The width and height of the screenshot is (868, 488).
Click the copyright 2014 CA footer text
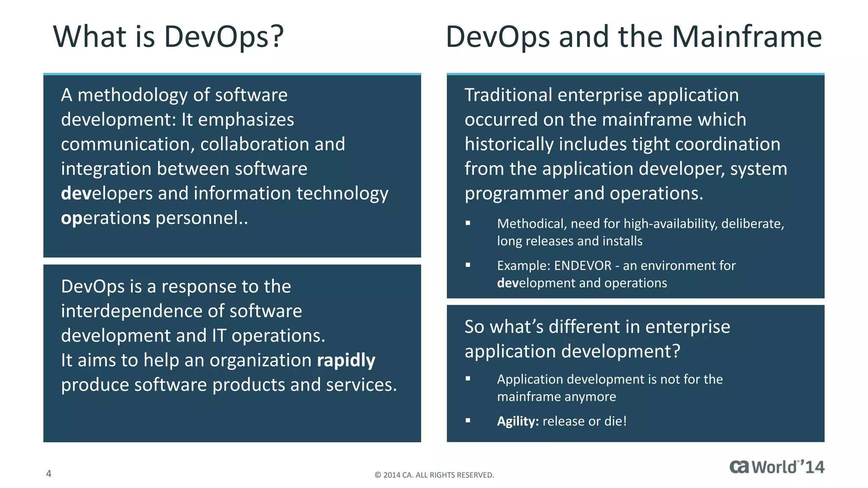[x=434, y=475]
